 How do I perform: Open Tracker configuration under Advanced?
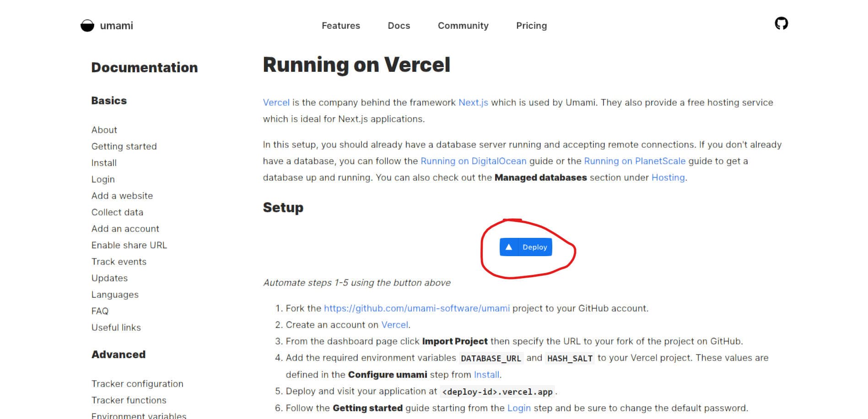pos(137,384)
